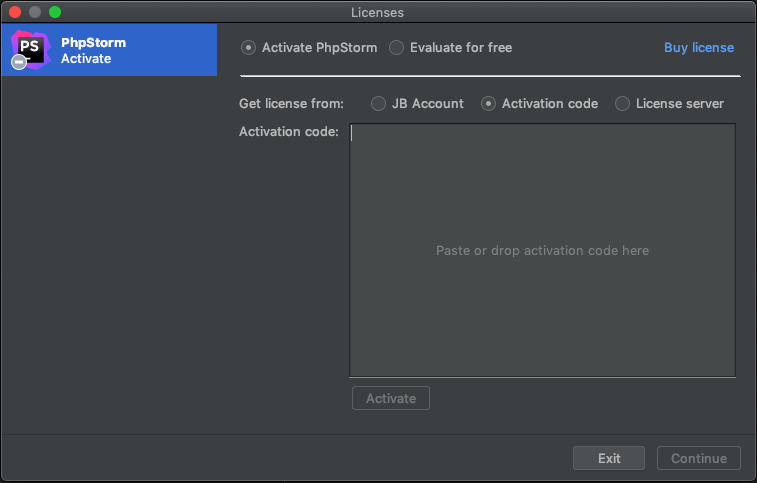Select the PhpStorm Activate entry in sidebar
The width and height of the screenshot is (757, 483).
point(109,50)
